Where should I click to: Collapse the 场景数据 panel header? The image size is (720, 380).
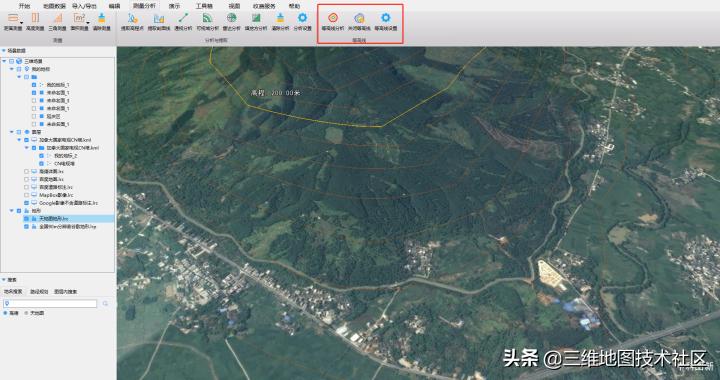coord(4,50)
